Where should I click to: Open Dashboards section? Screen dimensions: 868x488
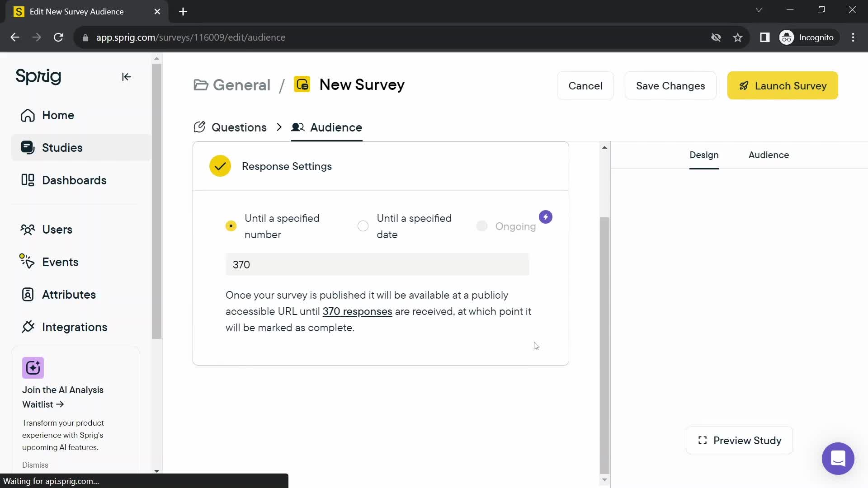click(x=74, y=179)
